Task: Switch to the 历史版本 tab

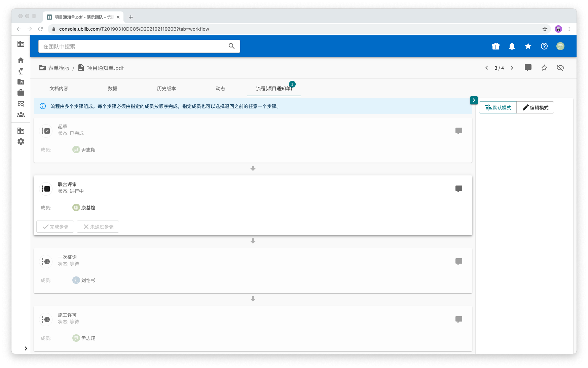Action: point(167,89)
